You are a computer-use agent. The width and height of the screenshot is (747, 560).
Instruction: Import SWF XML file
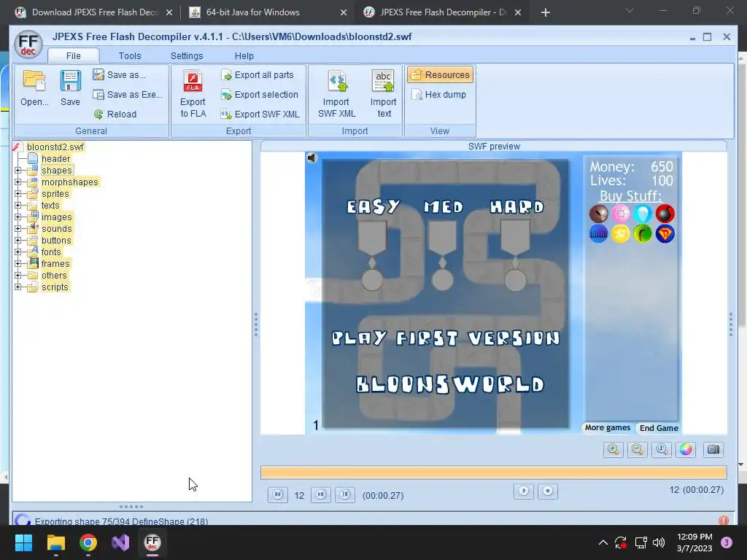[x=336, y=94]
